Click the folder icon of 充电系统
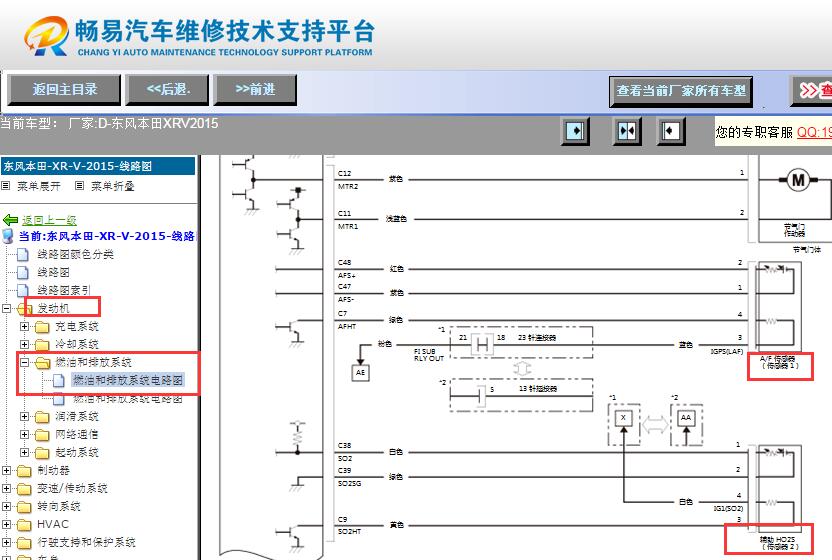Screen dimensions: 832x560 tap(42, 326)
